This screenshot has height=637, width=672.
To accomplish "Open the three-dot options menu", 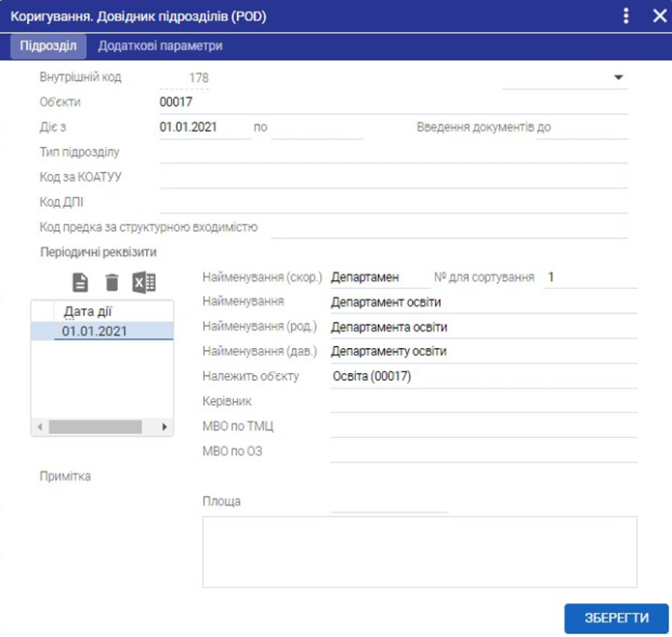I will coord(627,16).
